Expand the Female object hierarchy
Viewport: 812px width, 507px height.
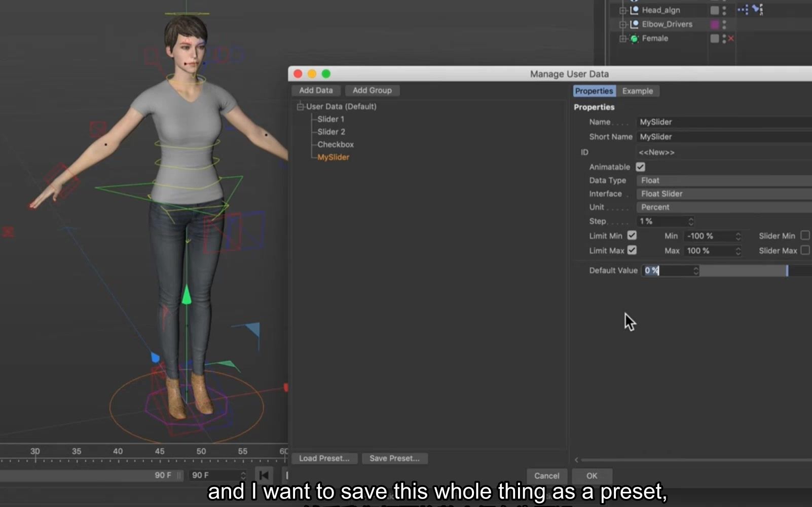tap(623, 38)
